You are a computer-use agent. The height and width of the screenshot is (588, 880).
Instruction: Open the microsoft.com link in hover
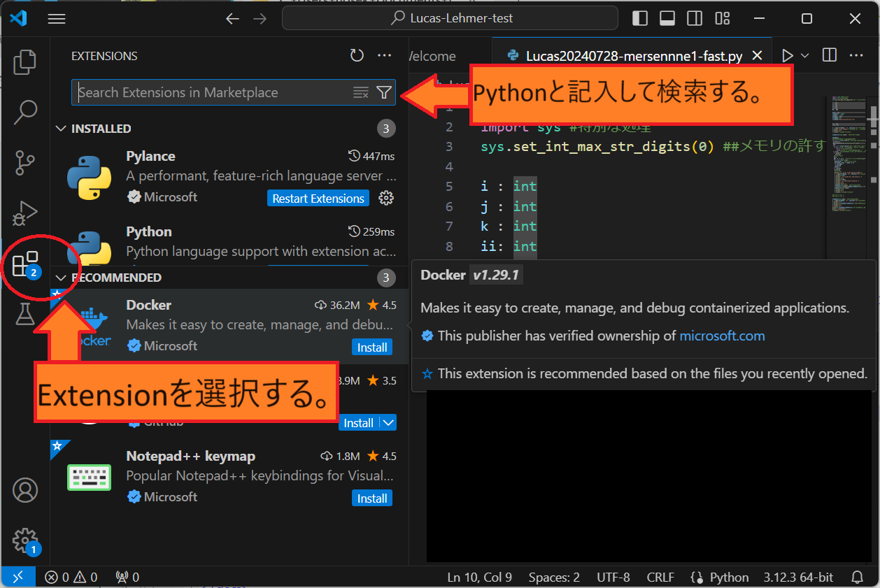722,336
